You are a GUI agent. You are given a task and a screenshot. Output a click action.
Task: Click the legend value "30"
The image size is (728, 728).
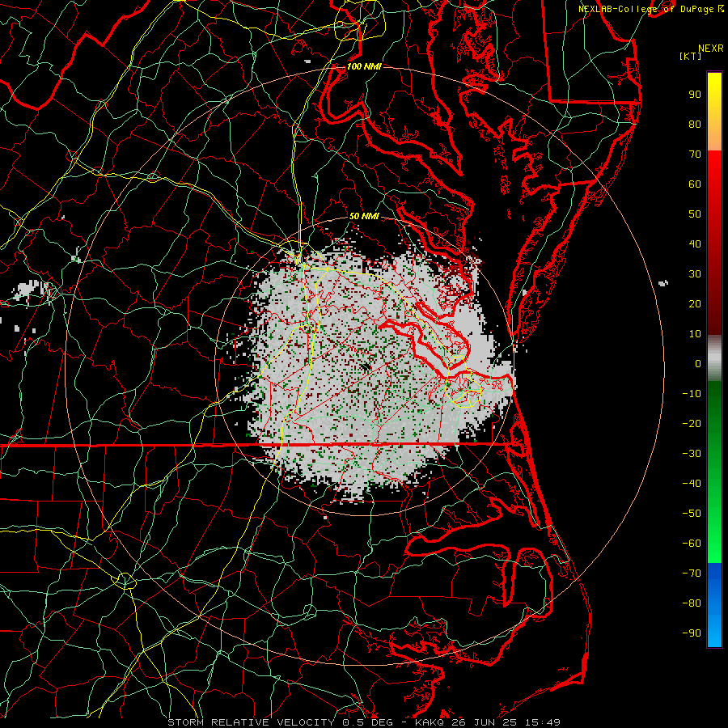coord(695,274)
